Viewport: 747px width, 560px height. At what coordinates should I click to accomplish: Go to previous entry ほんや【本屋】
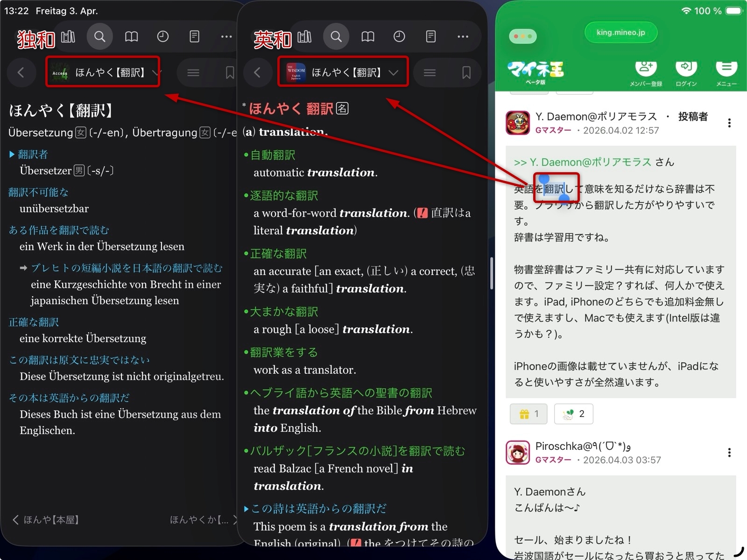pos(46,520)
